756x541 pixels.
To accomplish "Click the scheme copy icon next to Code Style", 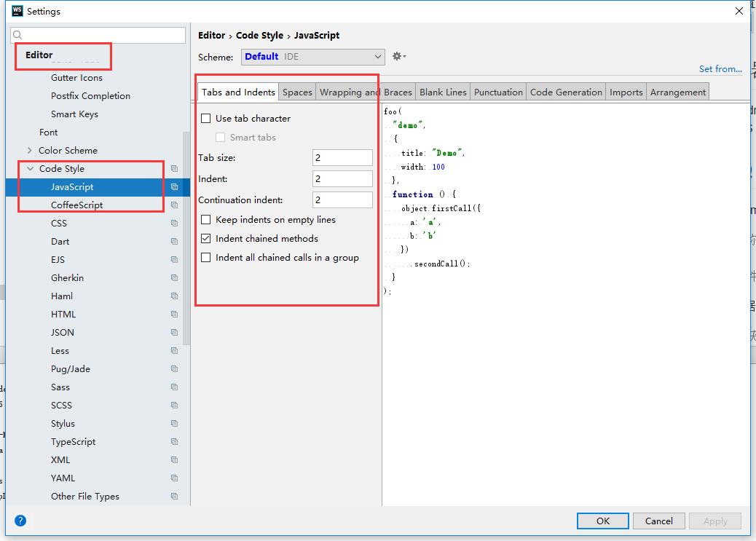I will (x=175, y=169).
